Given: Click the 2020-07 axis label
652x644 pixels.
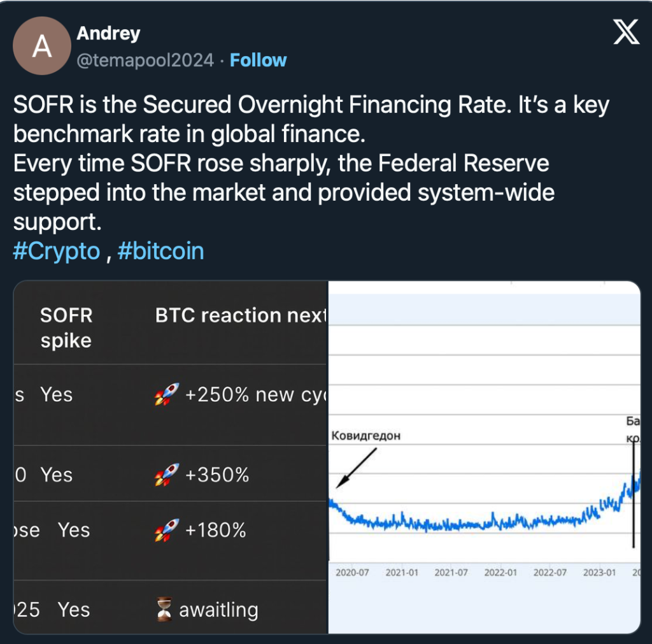Looking at the screenshot, I should coord(352,573).
